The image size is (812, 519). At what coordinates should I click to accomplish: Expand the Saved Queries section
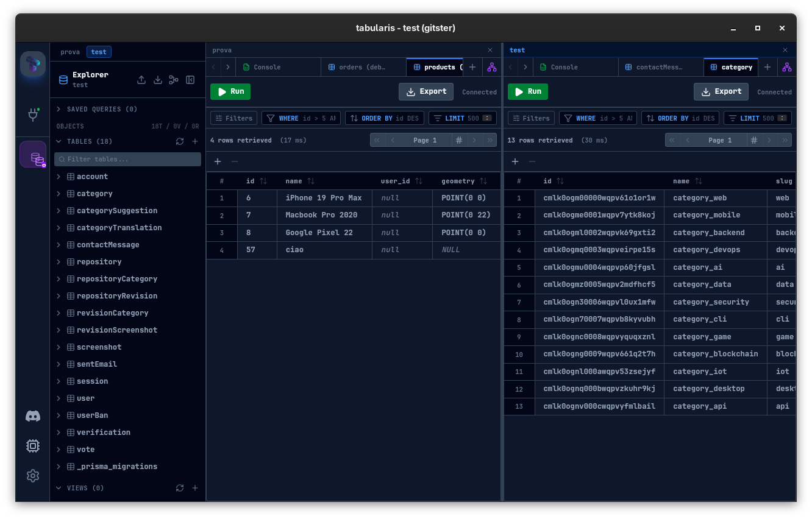(59, 109)
